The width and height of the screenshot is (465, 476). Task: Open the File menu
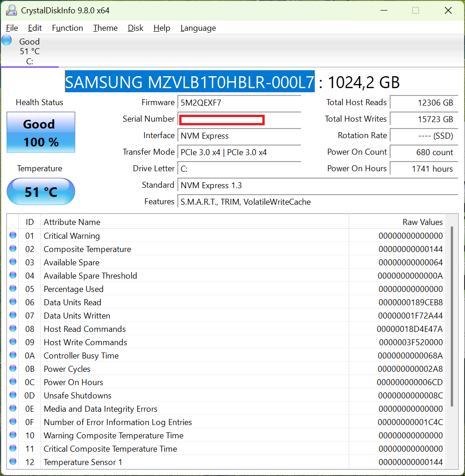[x=12, y=28]
